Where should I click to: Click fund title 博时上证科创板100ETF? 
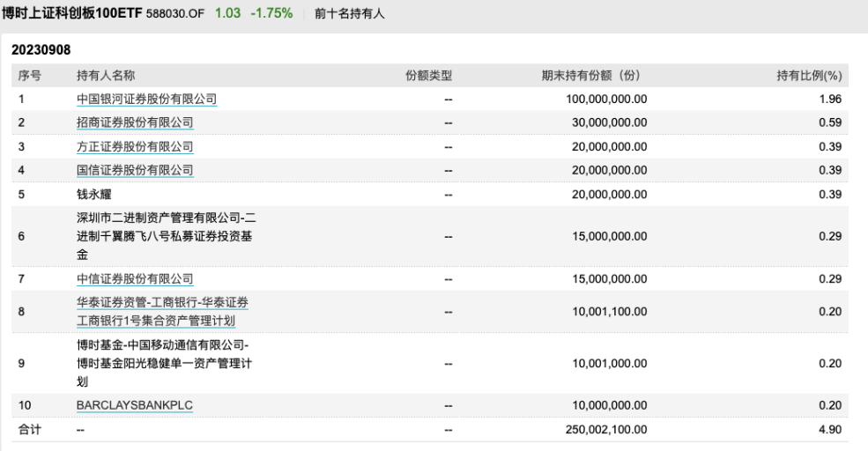[x=72, y=12]
